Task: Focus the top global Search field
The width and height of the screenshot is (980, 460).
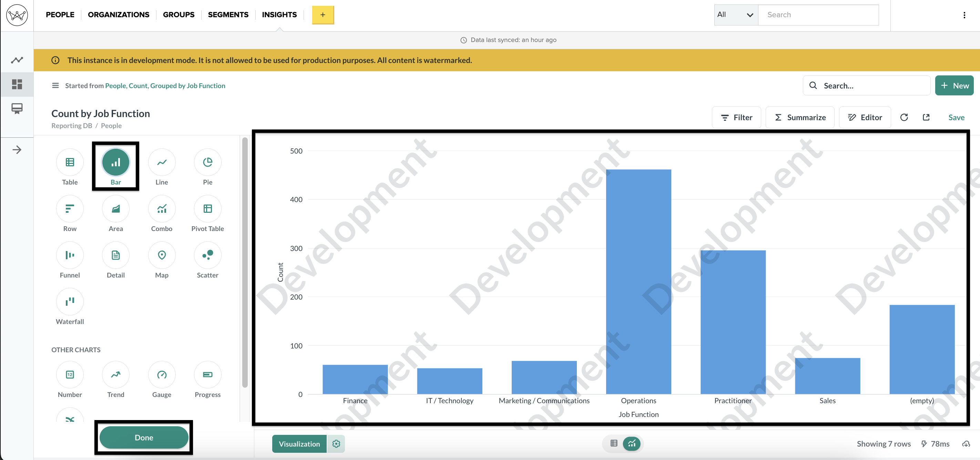Action: [x=818, y=15]
